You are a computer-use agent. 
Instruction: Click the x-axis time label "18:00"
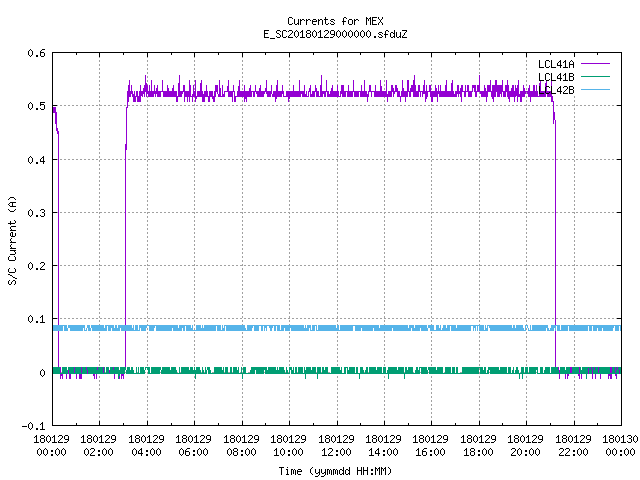tap(478, 452)
